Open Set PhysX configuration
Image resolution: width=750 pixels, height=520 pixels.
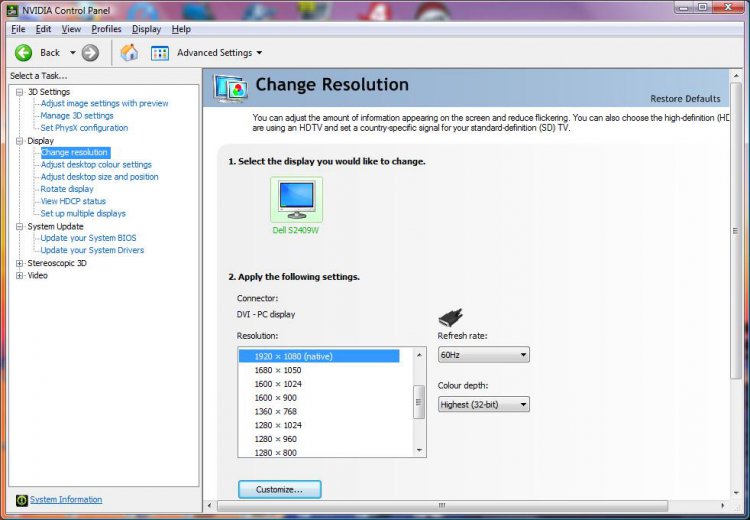[84, 128]
